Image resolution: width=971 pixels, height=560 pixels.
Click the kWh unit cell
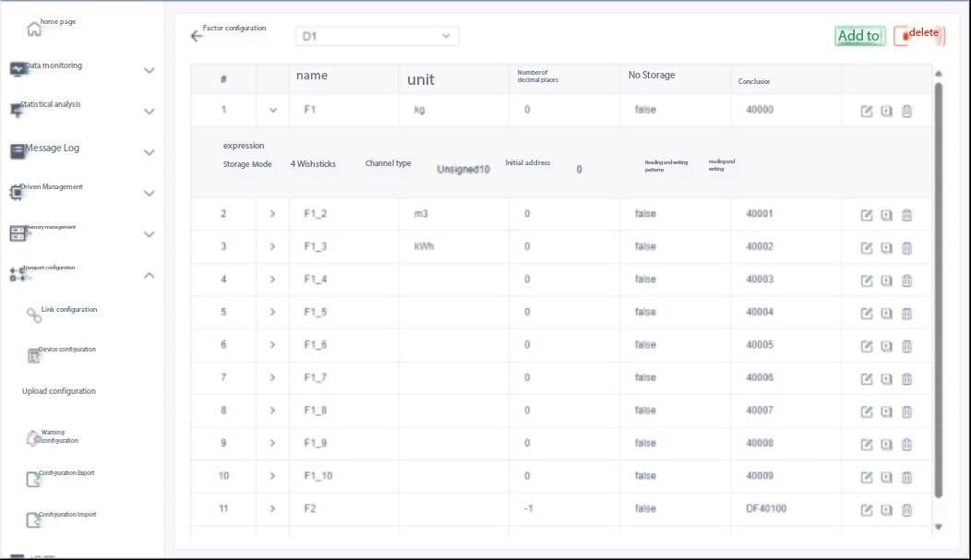point(424,246)
